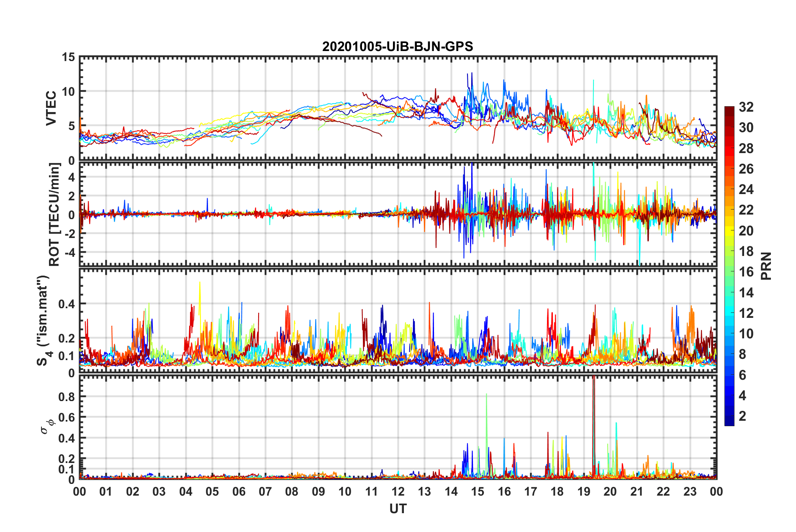Click the plot title 20201005-UiB-BJN-GPS

398,46
